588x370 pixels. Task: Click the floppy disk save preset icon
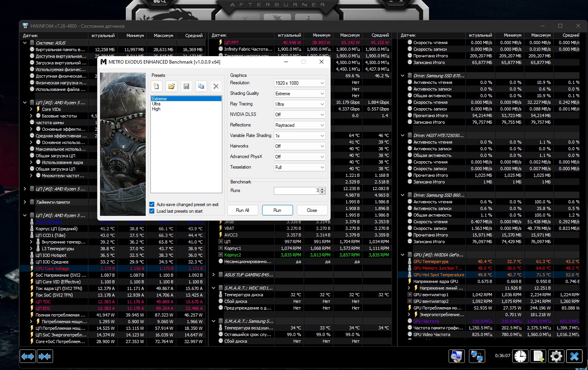tap(186, 86)
